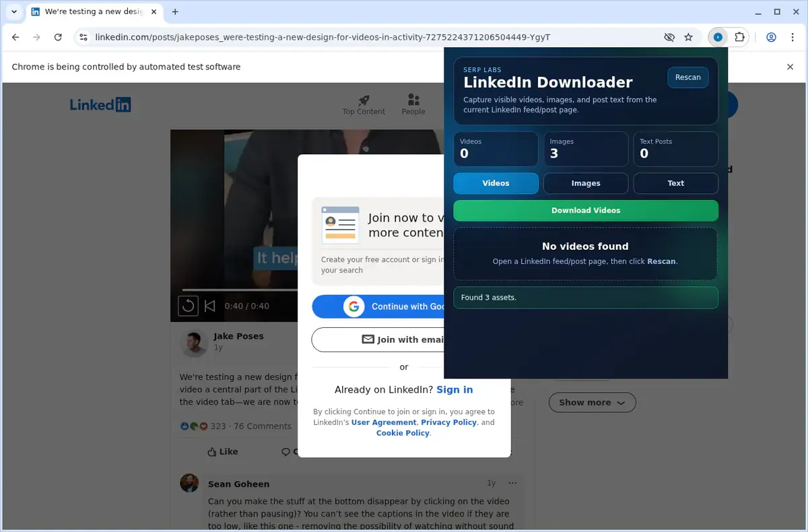808x532 pixels.
Task: Click the Sign in link
Action: tap(454, 389)
